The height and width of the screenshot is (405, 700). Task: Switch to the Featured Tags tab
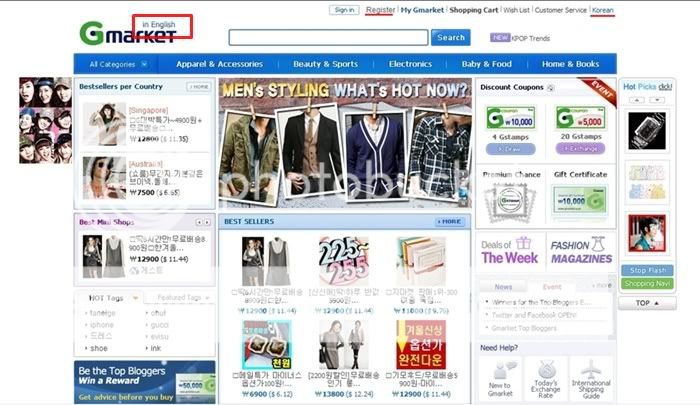coord(179,297)
